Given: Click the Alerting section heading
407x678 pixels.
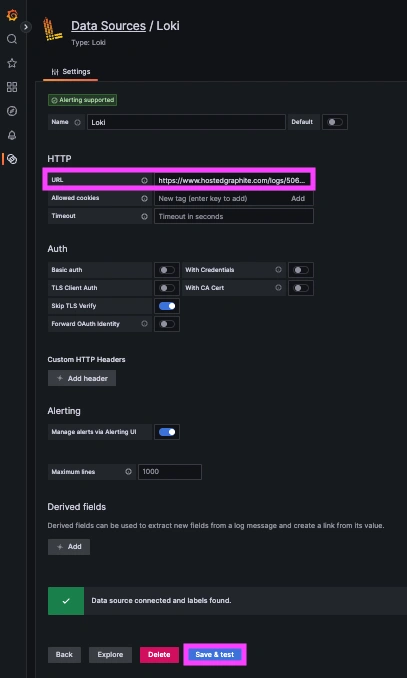Looking at the screenshot, I should pyautogui.click(x=64, y=411).
